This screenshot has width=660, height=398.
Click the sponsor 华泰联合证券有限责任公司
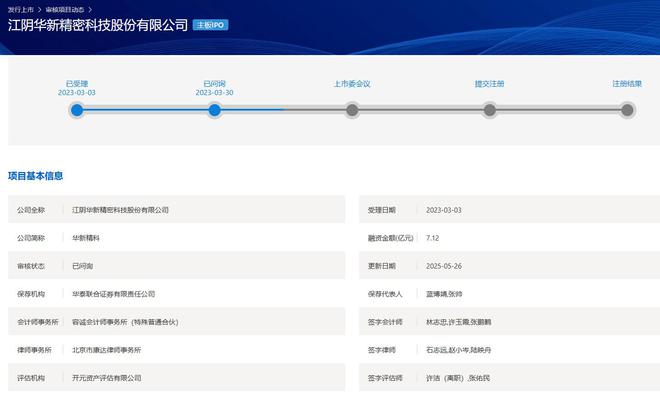(x=114, y=294)
